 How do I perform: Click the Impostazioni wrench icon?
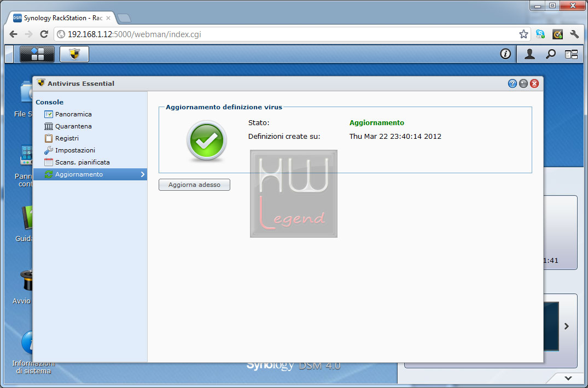[48, 150]
